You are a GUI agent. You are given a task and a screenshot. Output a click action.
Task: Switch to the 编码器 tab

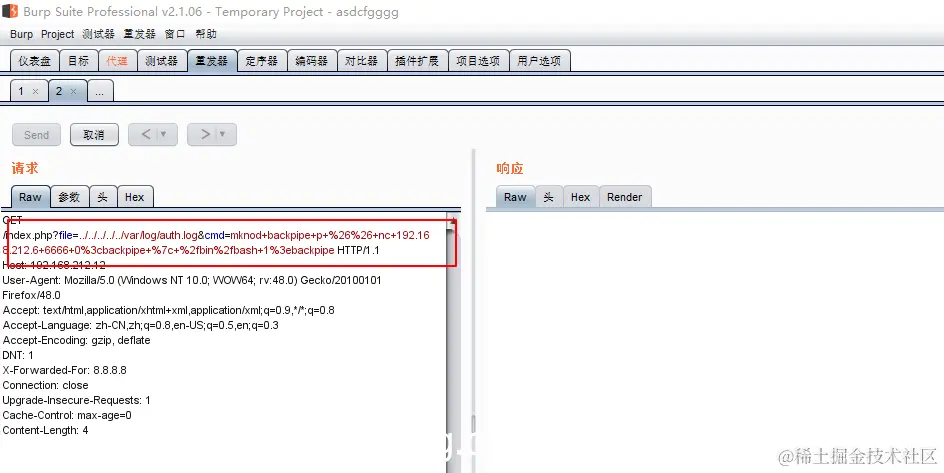312,61
